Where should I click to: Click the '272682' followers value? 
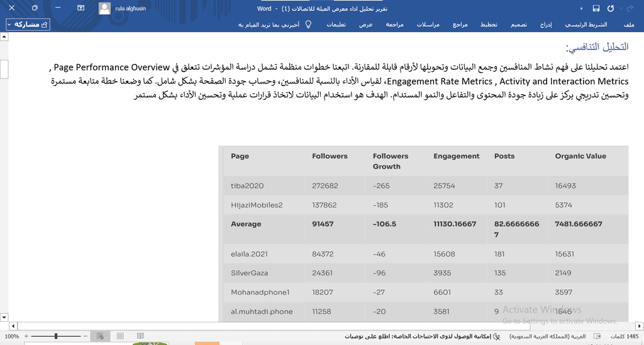pos(325,186)
